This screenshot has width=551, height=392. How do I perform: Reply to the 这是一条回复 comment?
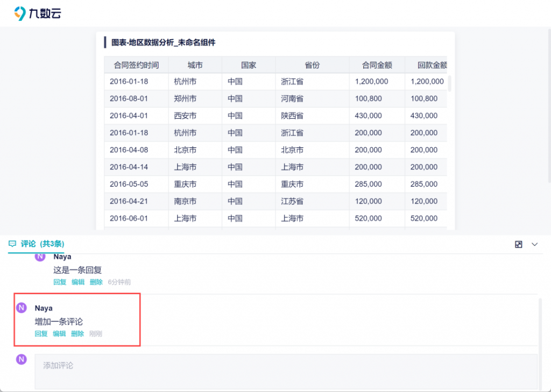coord(60,282)
